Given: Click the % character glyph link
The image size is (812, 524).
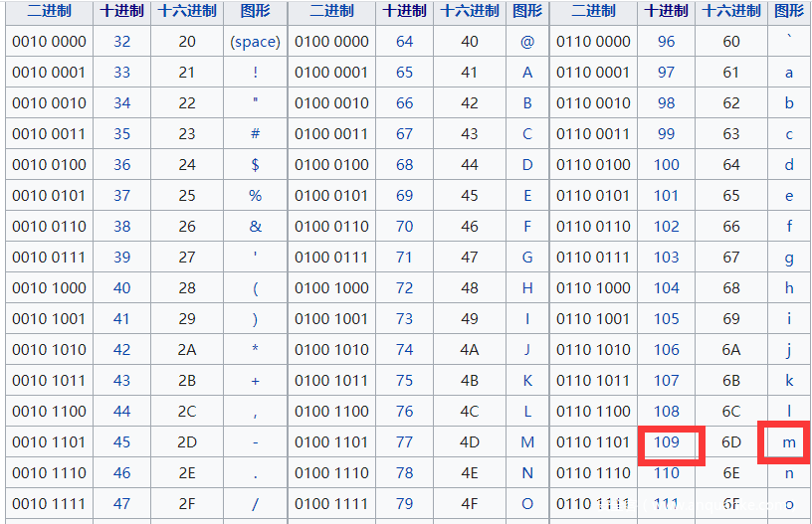Looking at the screenshot, I should point(255,196).
